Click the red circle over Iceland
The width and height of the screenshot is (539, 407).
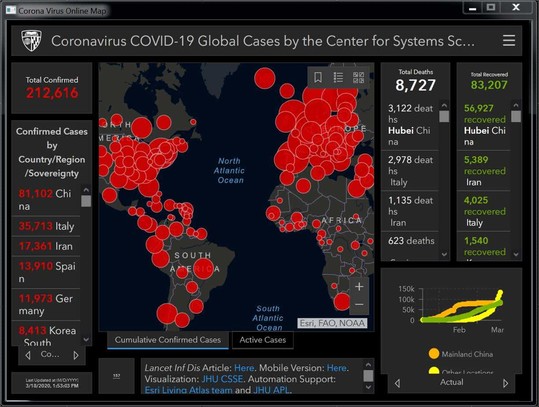pyautogui.click(x=265, y=78)
